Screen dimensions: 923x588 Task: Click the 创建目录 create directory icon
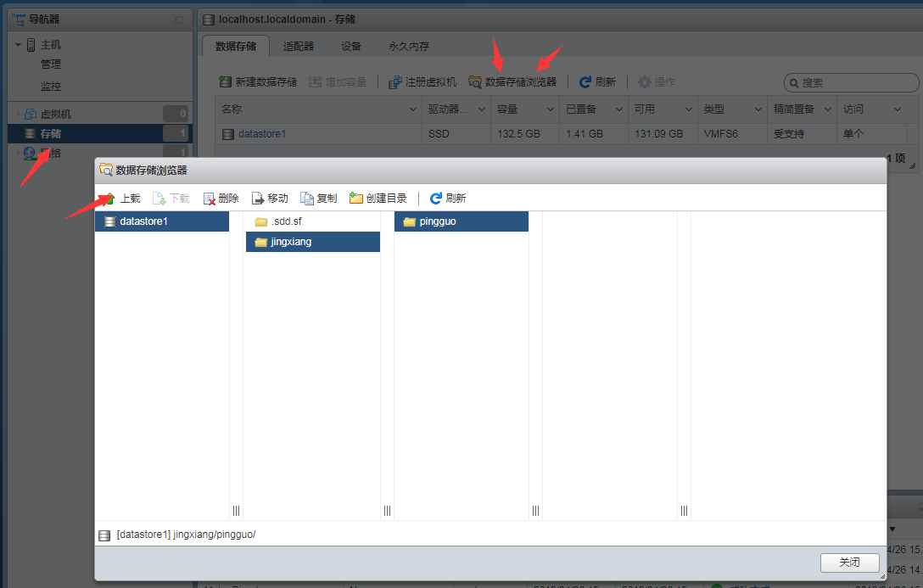click(x=355, y=199)
